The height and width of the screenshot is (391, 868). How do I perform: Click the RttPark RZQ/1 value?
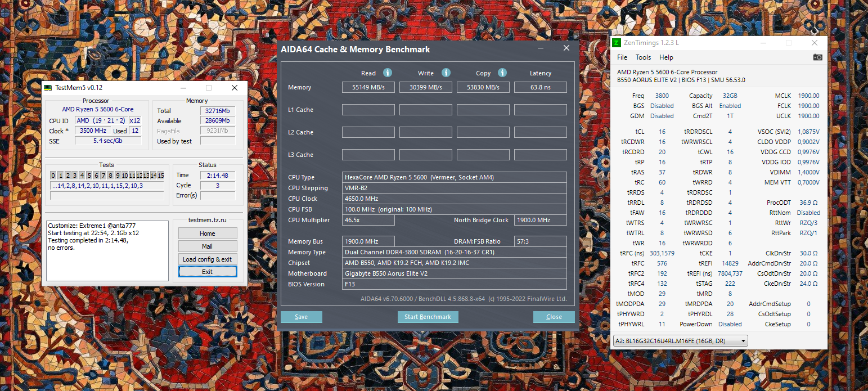(x=809, y=233)
